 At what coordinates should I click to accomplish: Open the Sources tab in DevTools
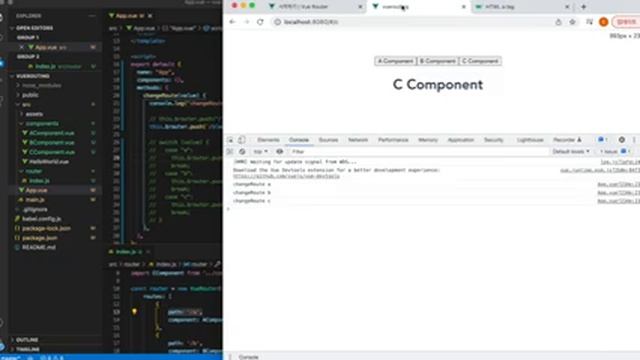click(328, 140)
